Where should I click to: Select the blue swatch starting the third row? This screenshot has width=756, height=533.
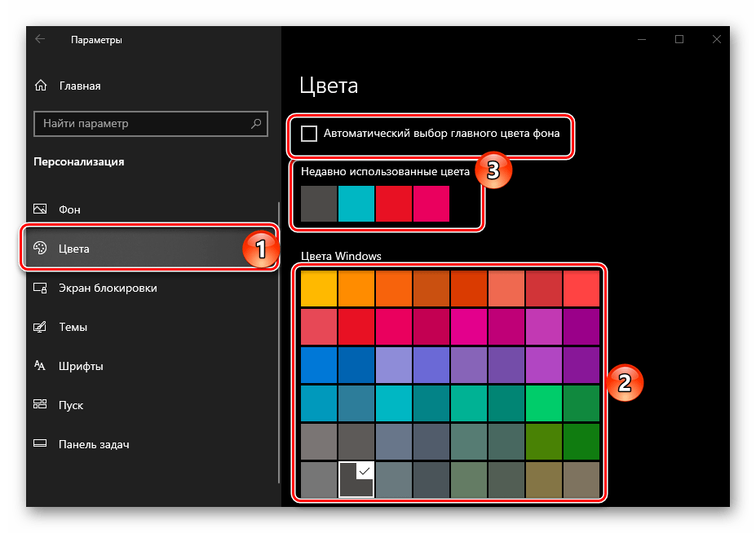(x=318, y=365)
